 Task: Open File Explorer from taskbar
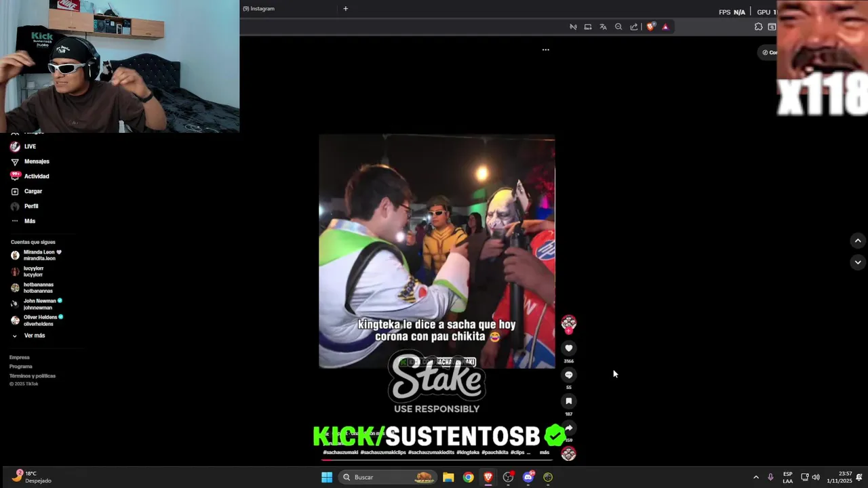(x=448, y=477)
